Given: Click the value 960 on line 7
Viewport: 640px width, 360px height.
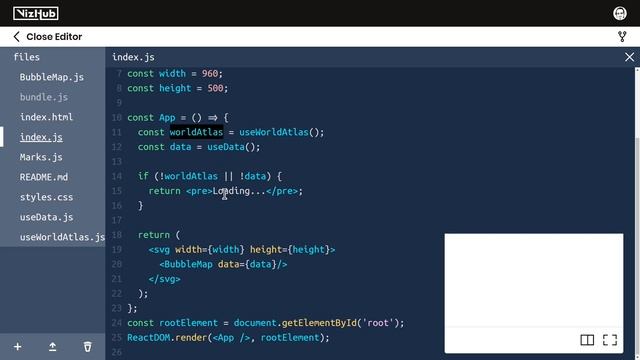Looking at the screenshot, I should click(210, 73).
